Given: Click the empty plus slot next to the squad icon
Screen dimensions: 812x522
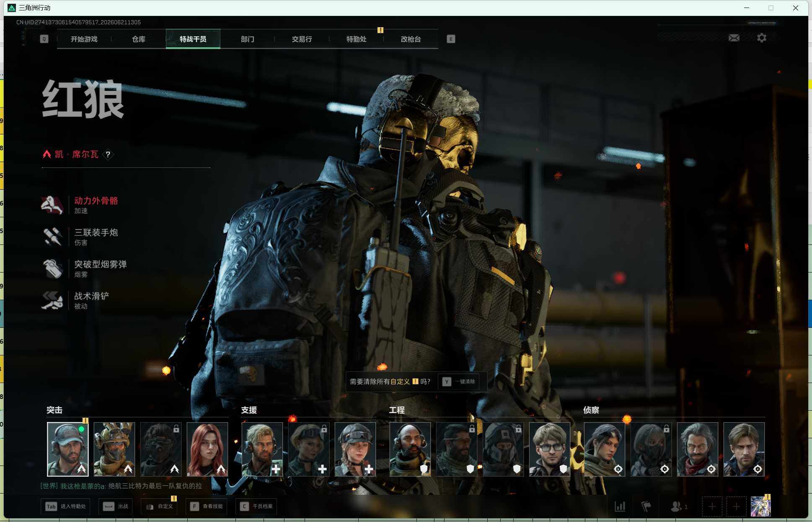Looking at the screenshot, I should (x=712, y=507).
